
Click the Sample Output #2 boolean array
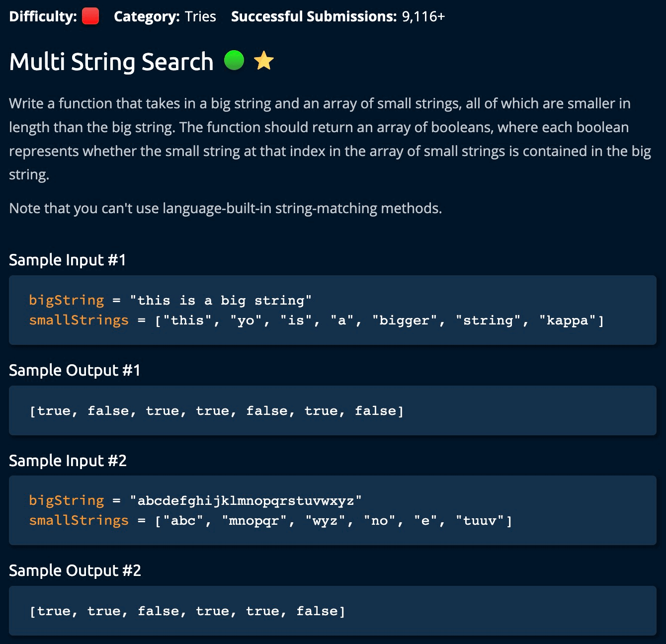click(187, 611)
